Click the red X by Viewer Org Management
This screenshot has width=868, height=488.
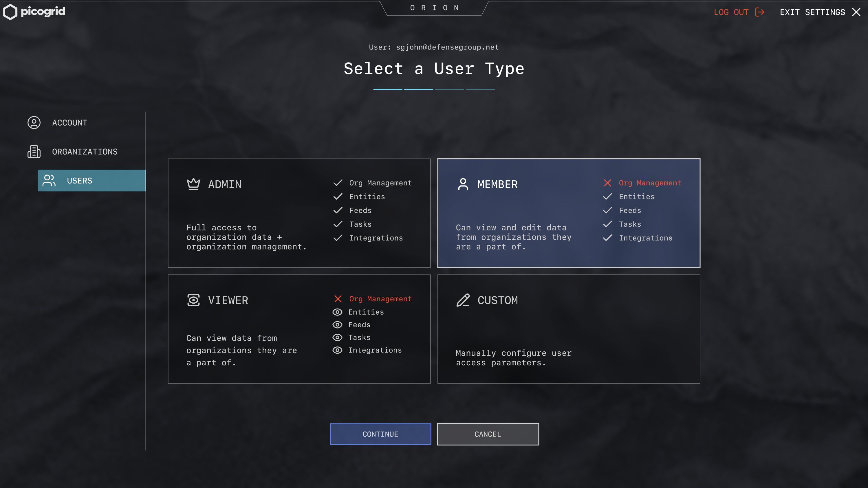338,299
